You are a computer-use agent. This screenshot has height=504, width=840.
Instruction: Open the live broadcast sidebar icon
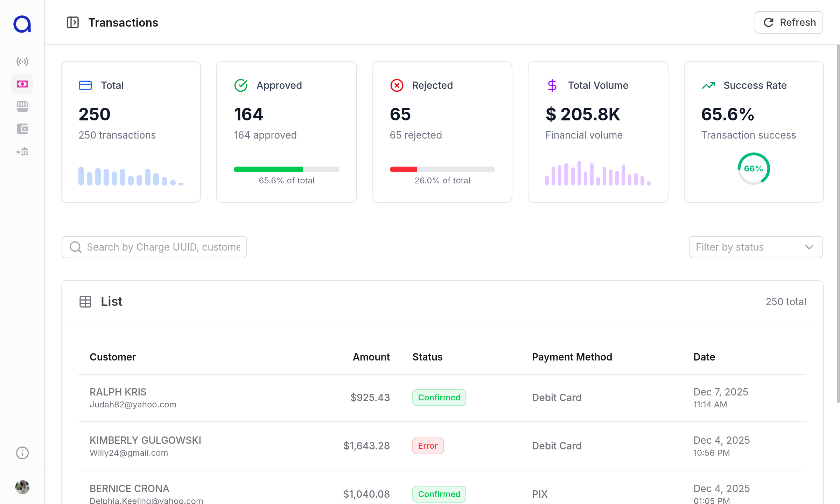pos(22,62)
